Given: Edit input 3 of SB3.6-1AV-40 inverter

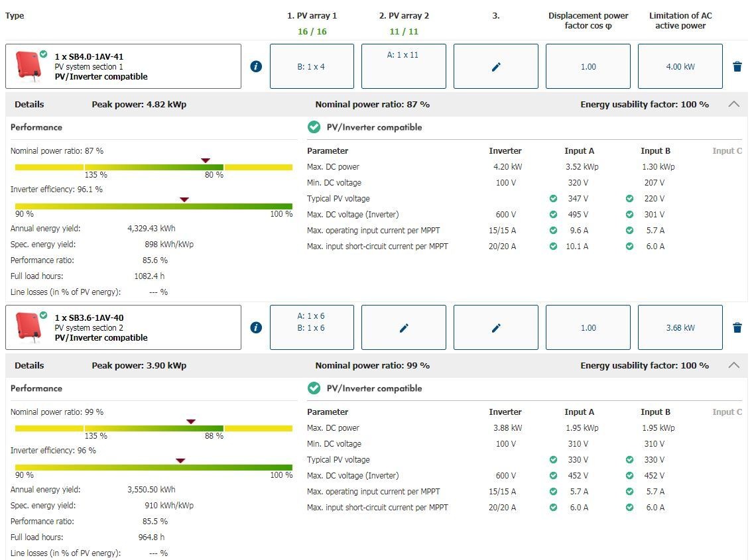Looking at the screenshot, I should click(495, 327).
